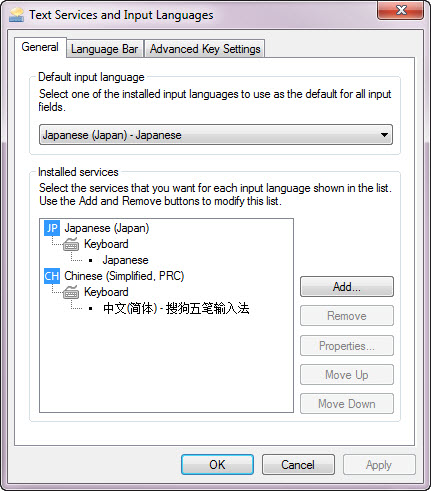The width and height of the screenshot is (431, 491).
Task: Switch to the Advanced Key Settings tab
Action: pos(205,49)
